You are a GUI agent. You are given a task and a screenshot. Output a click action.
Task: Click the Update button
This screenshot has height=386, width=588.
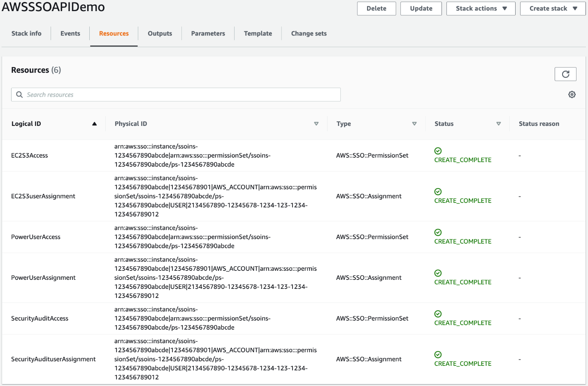[421, 8]
